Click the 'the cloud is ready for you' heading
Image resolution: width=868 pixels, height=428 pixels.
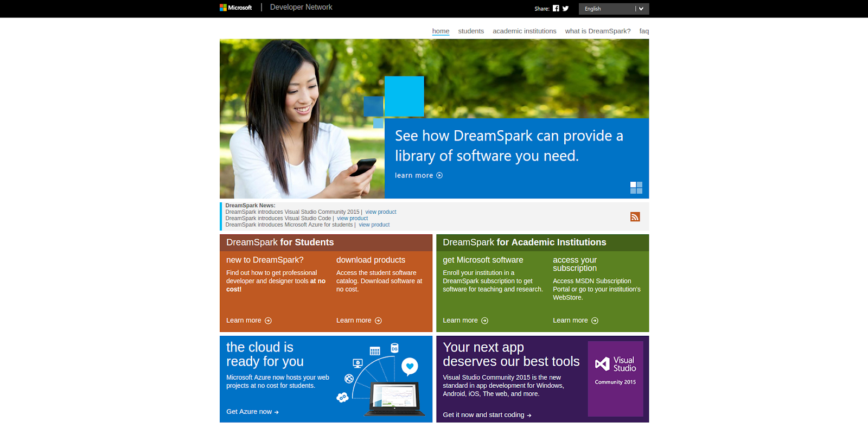click(265, 354)
